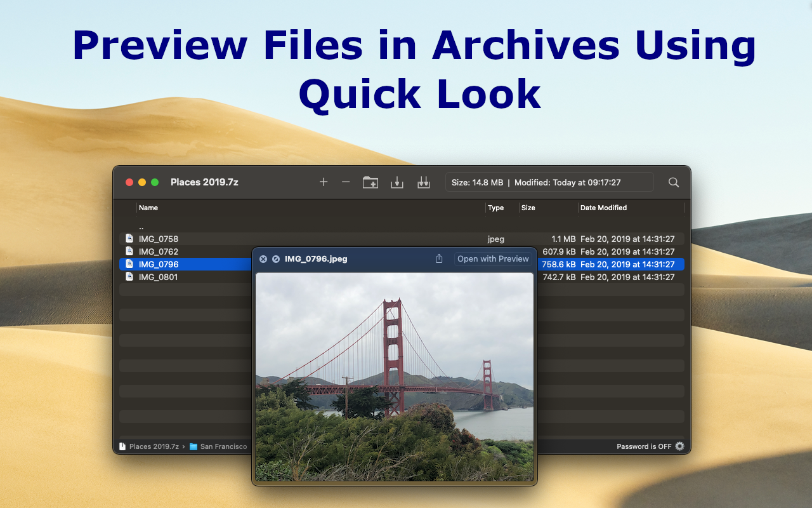
Task: Open password settings via the gear icon
Action: click(x=679, y=446)
